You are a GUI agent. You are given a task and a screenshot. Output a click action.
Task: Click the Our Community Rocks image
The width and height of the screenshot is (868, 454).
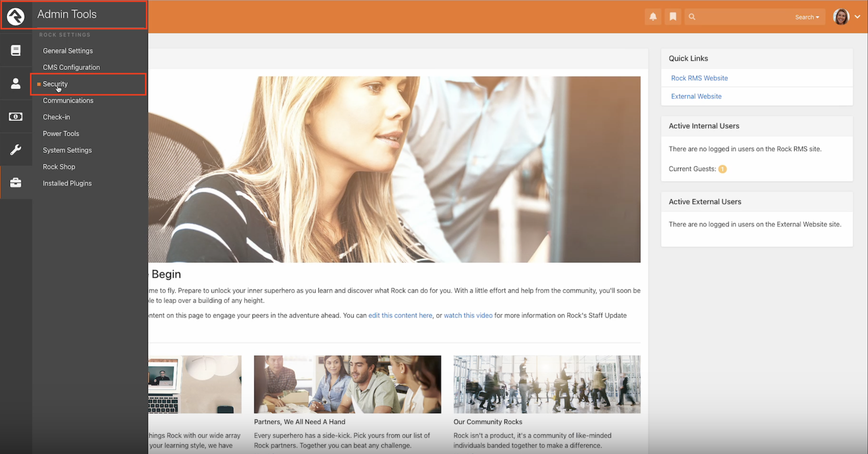click(x=547, y=384)
